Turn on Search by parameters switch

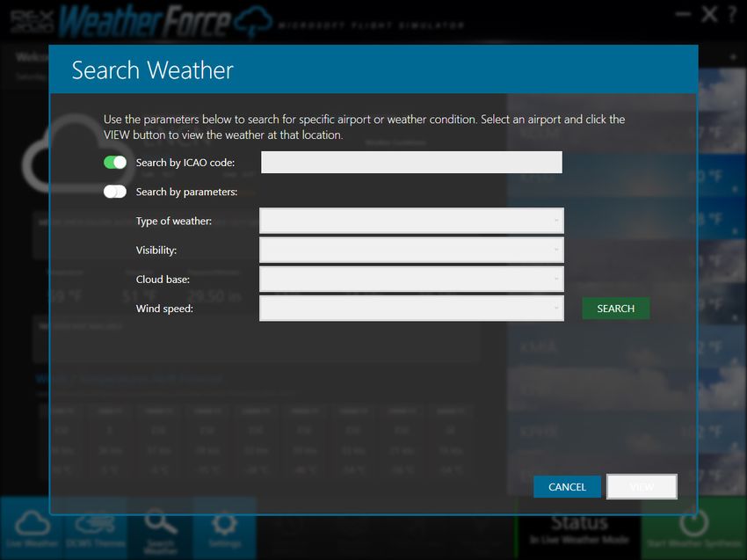tap(115, 192)
